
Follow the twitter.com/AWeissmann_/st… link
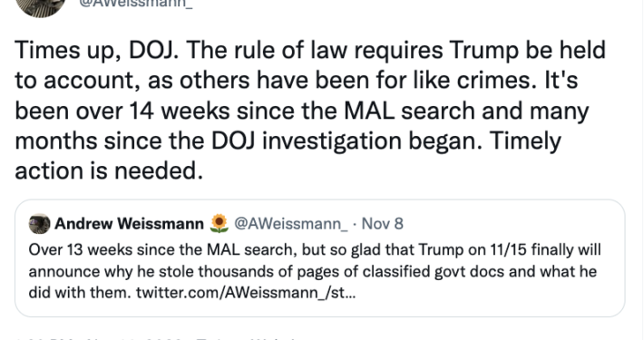246,293
